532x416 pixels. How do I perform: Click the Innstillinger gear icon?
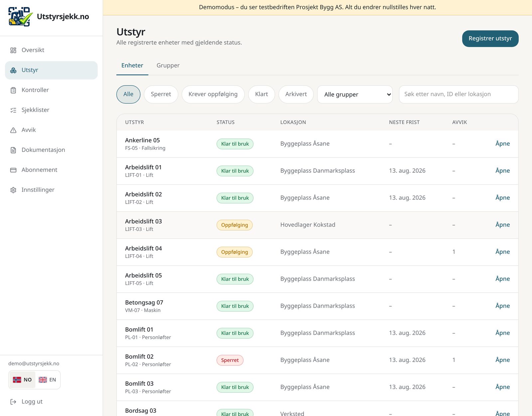click(13, 190)
